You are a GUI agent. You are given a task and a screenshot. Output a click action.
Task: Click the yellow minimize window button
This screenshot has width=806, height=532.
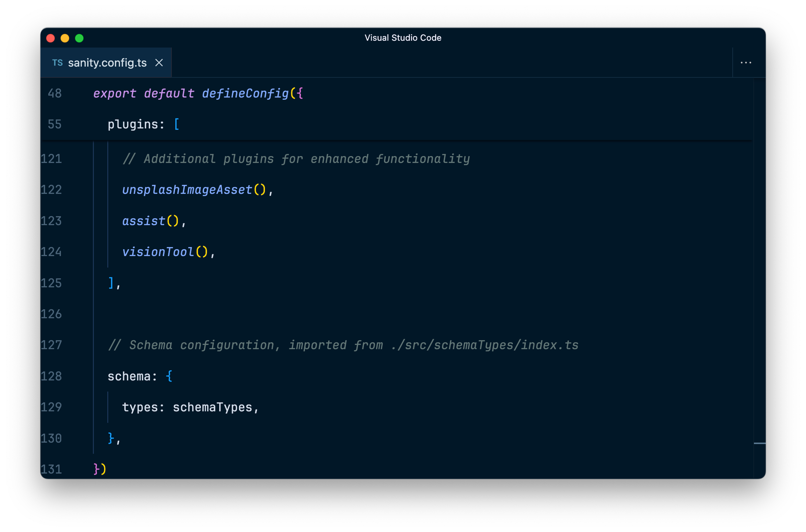click(x=65, y=38)
